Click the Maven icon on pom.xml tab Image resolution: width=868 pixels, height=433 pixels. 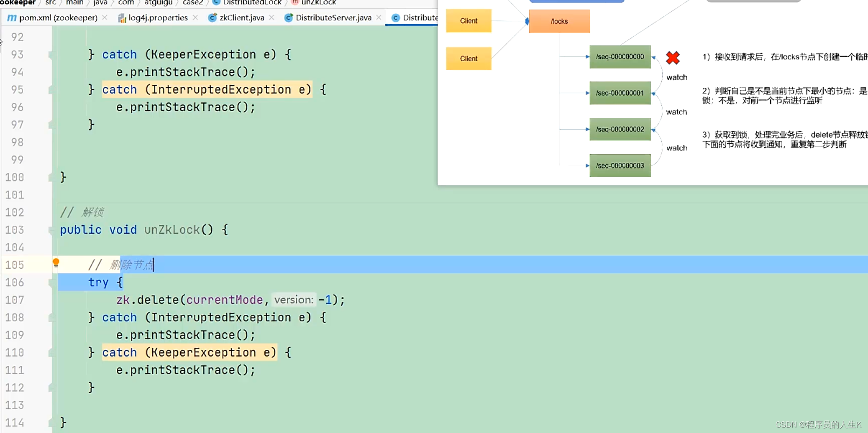tap(12, 18)
